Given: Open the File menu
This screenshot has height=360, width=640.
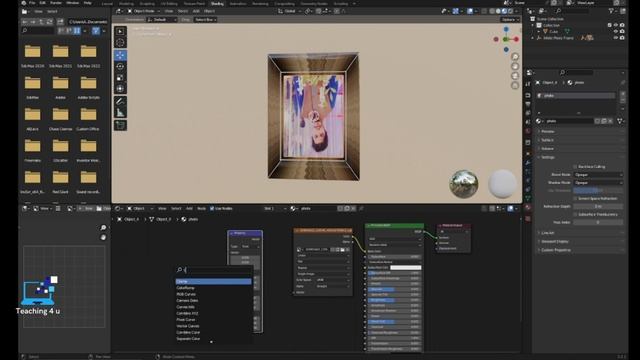Looking at the screenshot, I should point(32,3).
